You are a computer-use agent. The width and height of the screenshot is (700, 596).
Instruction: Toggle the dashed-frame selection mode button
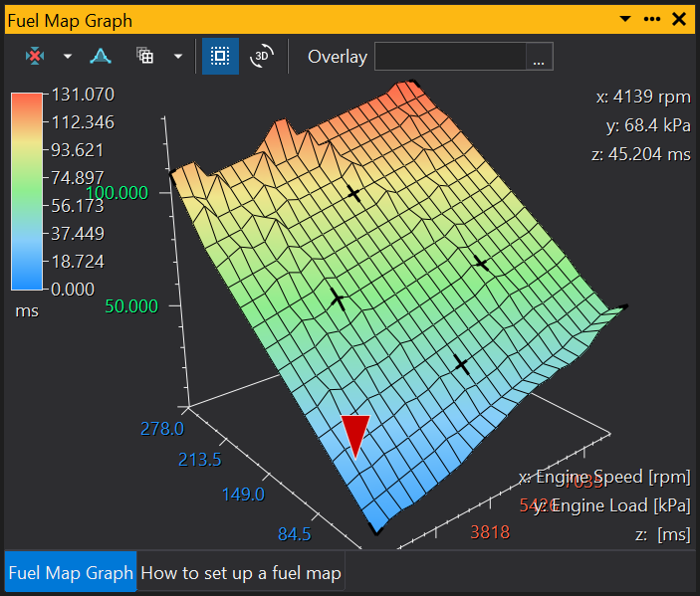point(220,57)
